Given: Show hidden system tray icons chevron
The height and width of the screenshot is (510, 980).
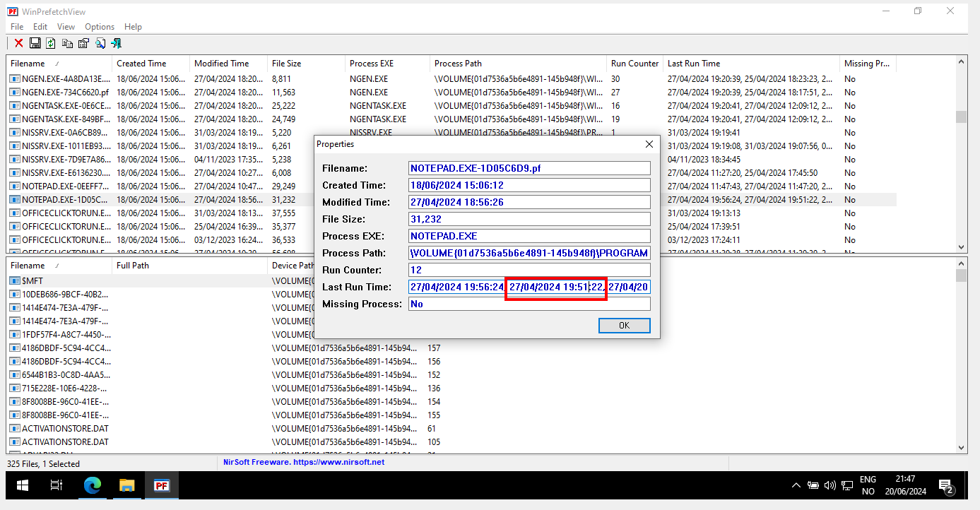Looking at the screenshot, I should [x=796, y=485].
